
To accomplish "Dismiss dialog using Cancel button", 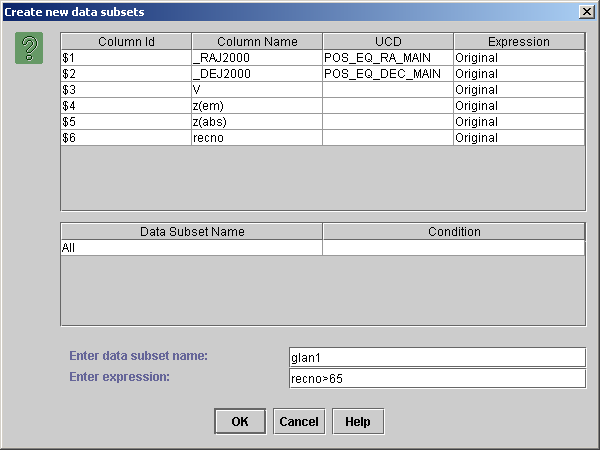I will click(x=299, y=421).
